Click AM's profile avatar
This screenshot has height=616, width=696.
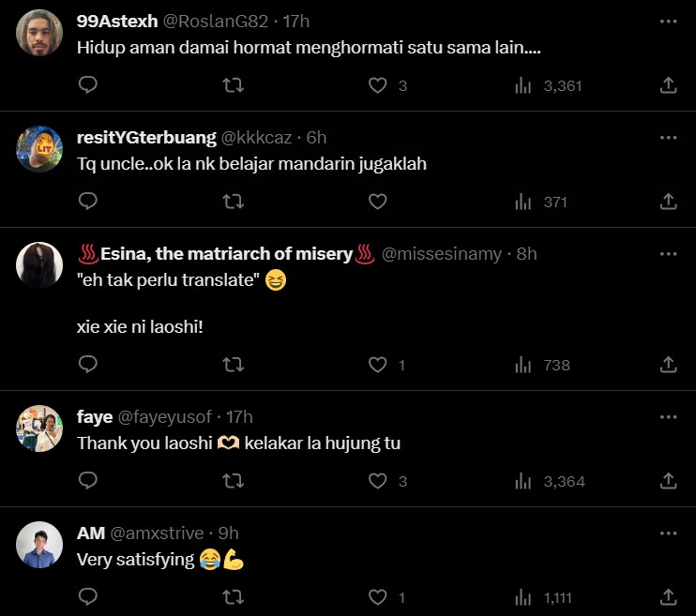[x=40, y=546]
